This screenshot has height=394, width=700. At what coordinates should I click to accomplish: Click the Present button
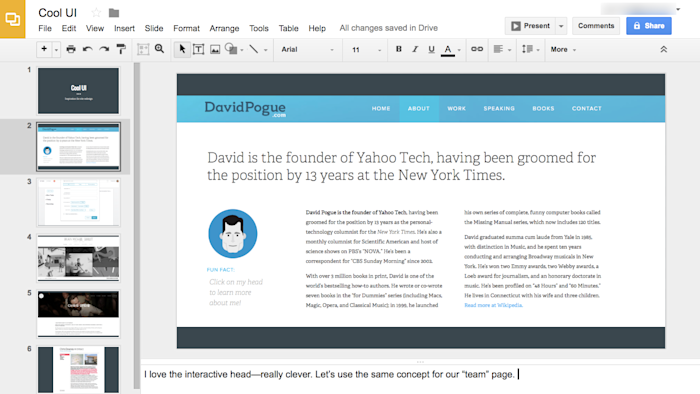tap(530, 26)
